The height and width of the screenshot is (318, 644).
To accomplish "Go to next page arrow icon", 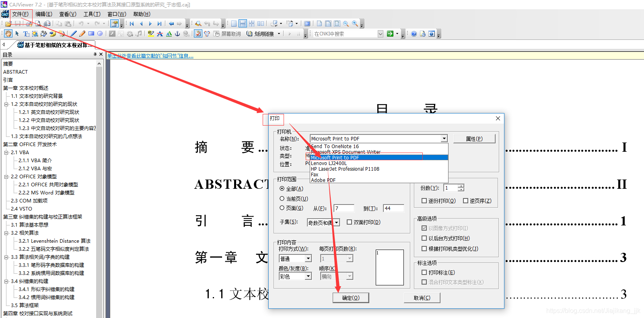I will (150, 24).
